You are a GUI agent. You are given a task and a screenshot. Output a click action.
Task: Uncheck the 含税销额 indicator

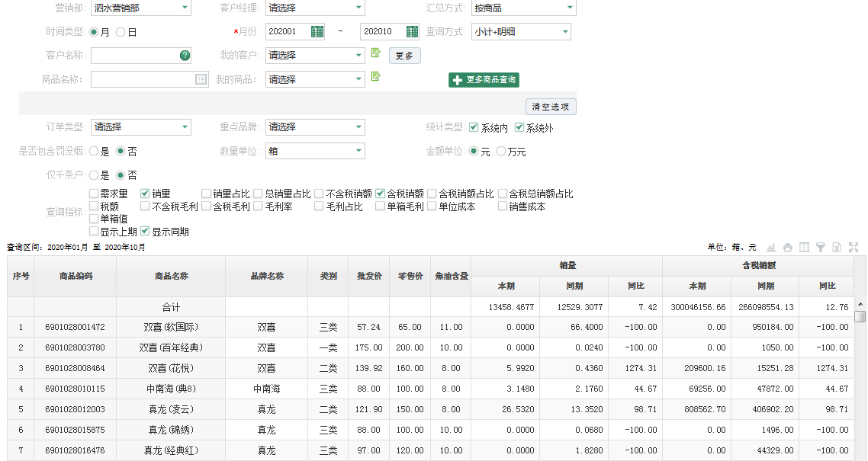pyautogui.click(x=380, y=194)
